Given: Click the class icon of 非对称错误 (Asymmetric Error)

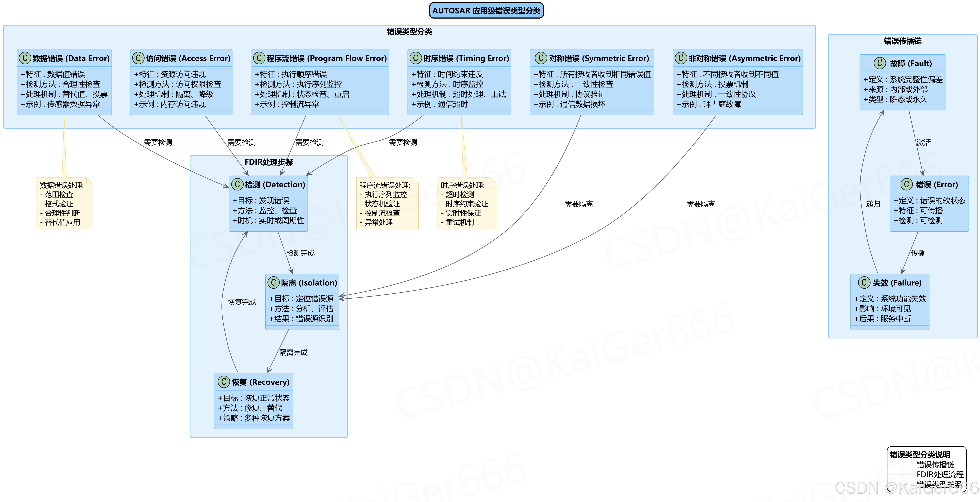Looking at the screenshot, I should [x=681, y=58].
